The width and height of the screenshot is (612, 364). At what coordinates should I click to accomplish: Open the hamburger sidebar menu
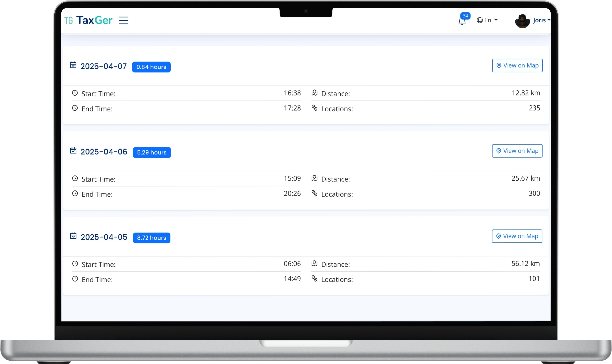coord(123,20)
